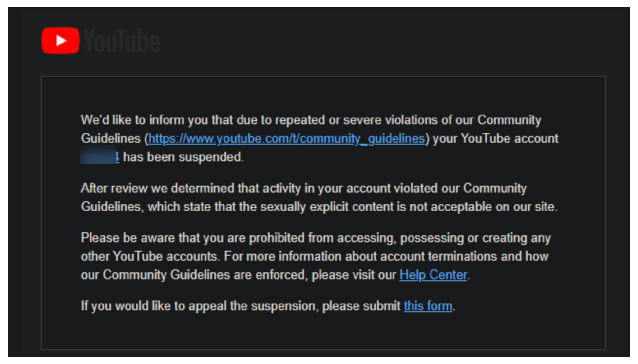Click the words 'please submit' before form link

tap(361, 306)
